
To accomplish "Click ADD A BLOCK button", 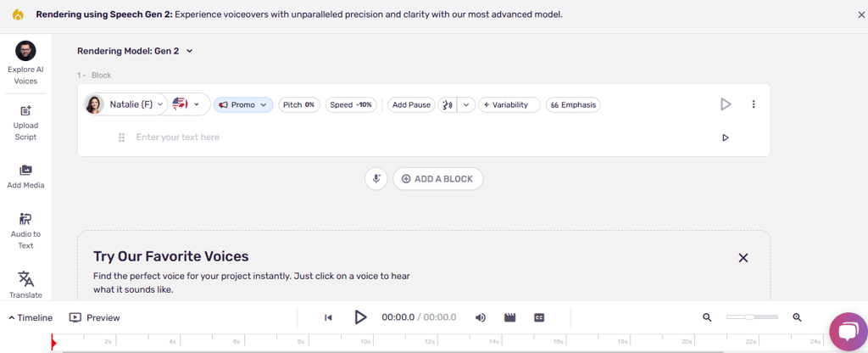I will (x=438, y=179).
